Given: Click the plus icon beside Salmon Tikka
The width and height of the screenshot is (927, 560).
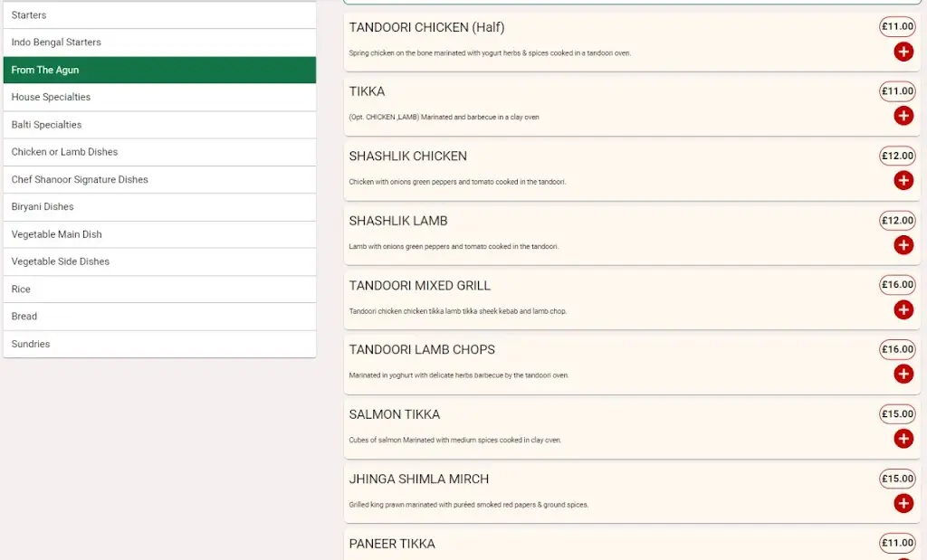Looking at the screenshot, I should click(903, 439).
